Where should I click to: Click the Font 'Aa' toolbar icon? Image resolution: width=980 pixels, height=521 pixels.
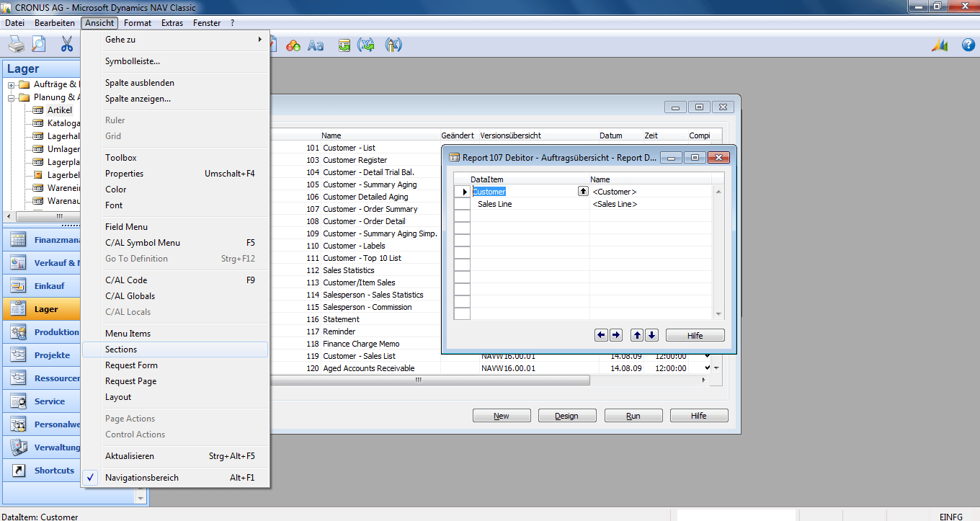[x=316, y=45]
